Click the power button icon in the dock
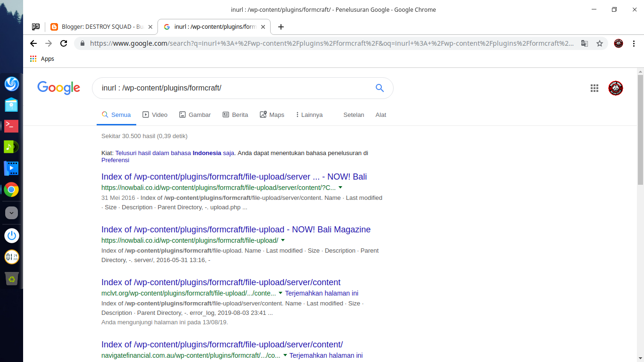The image size is (644, 362). [x=11, y=236]
